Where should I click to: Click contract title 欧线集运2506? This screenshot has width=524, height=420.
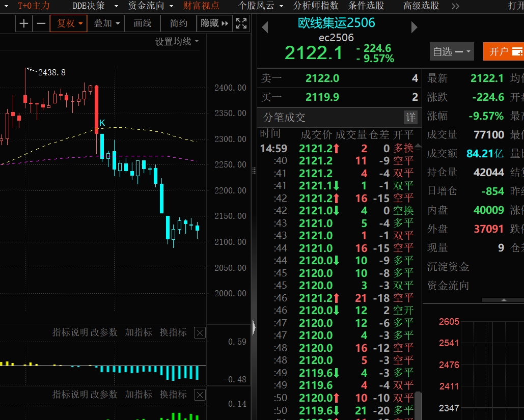coord(336,23)
